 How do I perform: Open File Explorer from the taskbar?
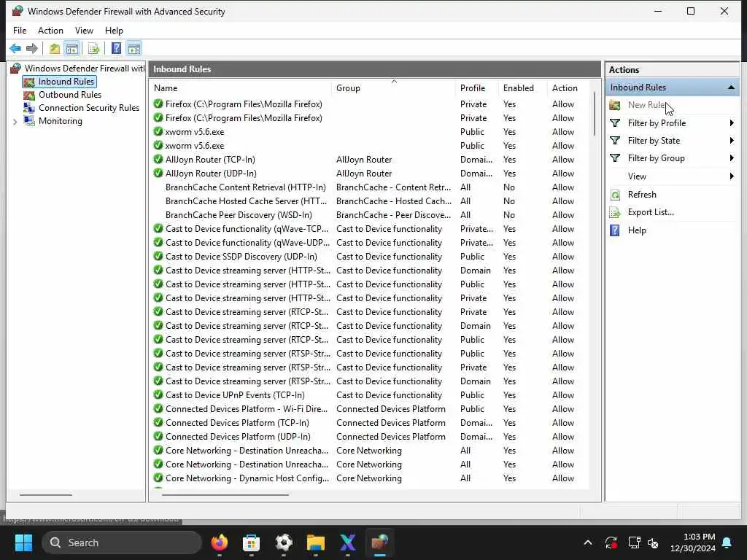click(315, 542)
